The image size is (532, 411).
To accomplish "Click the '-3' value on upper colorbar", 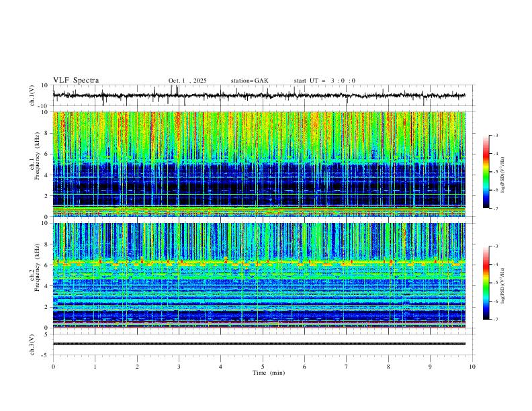I will click(x=495, y=135).
